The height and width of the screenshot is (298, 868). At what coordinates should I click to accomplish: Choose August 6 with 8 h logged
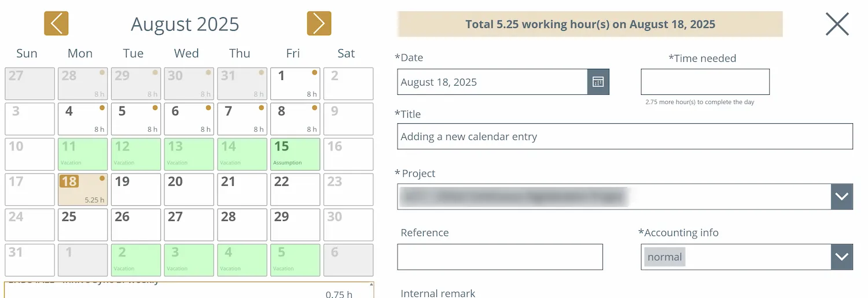point(189,119)
